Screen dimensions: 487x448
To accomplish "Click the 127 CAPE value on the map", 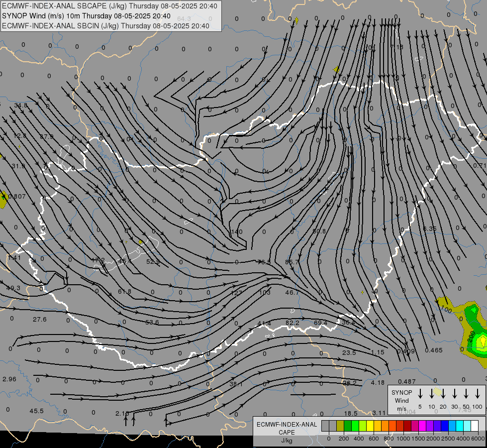I will click(236, 293).
